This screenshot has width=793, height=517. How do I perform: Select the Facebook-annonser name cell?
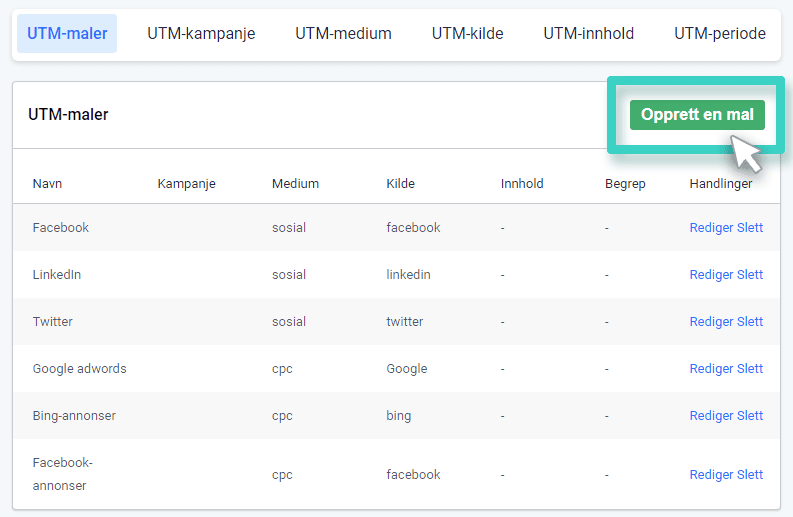63,474
